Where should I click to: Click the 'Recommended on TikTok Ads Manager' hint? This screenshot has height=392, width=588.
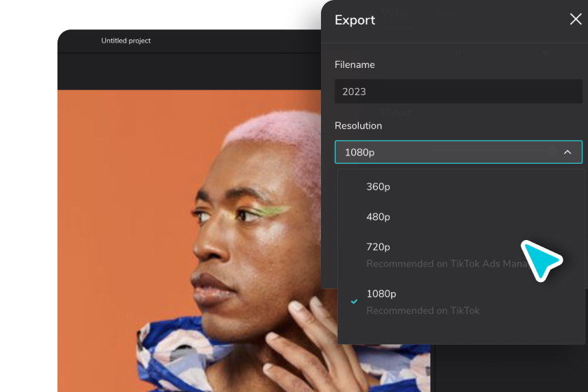point(442,264)
